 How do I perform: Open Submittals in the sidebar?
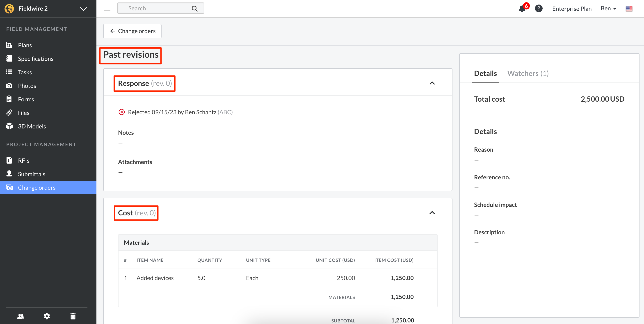pos(32,174)
